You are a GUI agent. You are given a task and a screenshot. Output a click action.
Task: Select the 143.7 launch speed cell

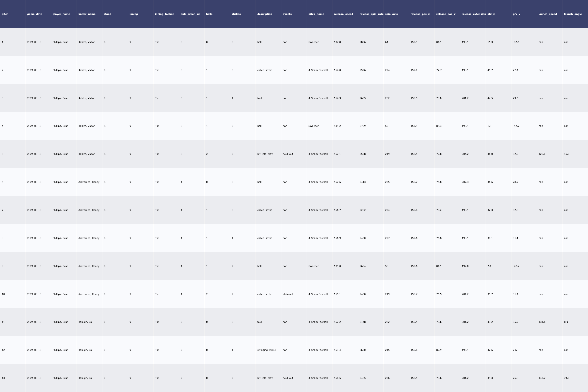click(542, 378)
